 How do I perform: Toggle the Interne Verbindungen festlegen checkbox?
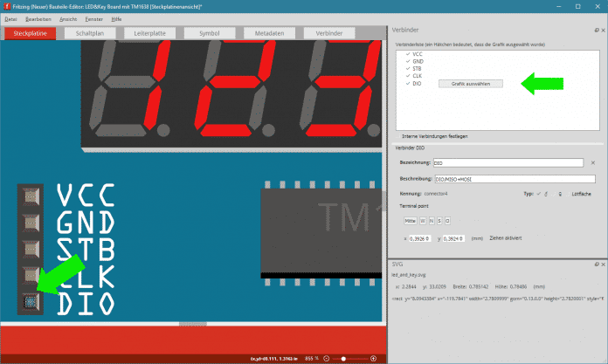[396, 136]
